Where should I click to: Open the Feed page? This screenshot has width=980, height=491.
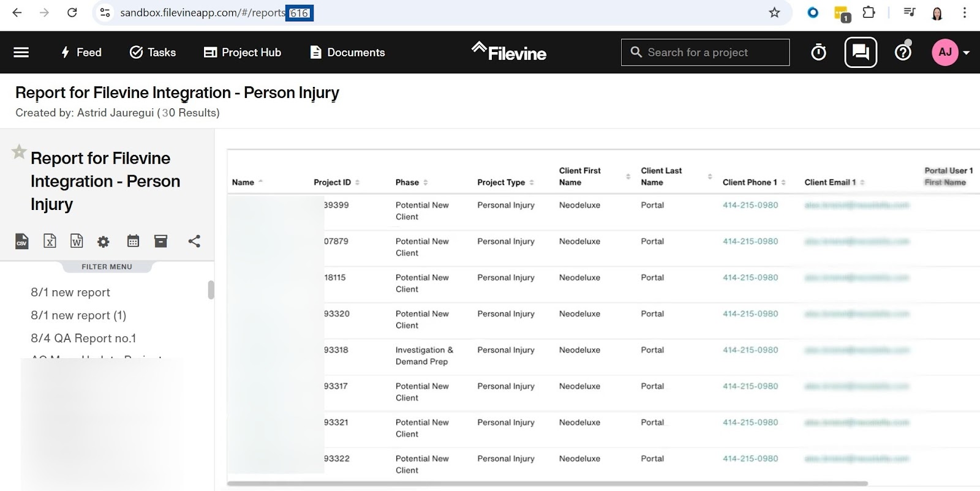pyautogui.click(x=81, y=53)
